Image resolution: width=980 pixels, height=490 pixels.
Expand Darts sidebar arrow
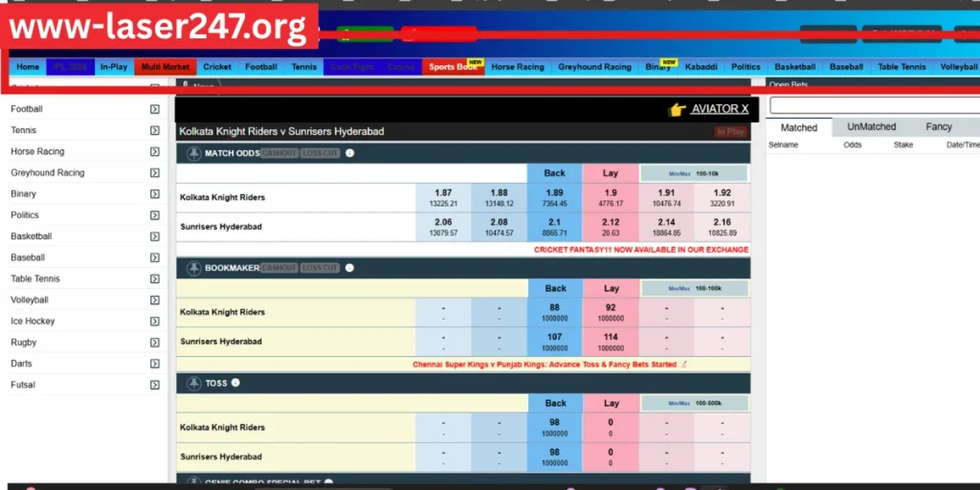tap(155, 365)
